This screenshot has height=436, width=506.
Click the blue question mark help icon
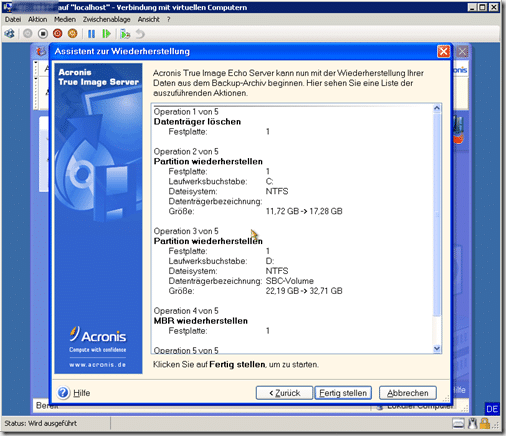coord(63,393)
